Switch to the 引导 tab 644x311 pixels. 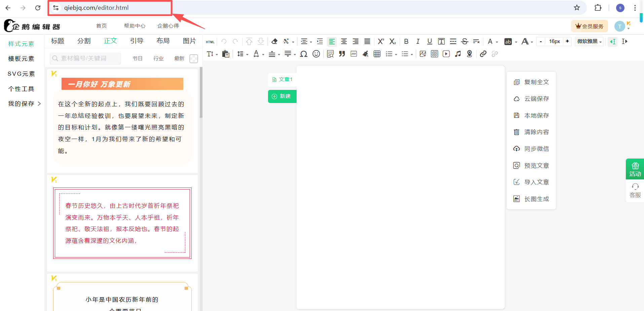pos(137,41)
